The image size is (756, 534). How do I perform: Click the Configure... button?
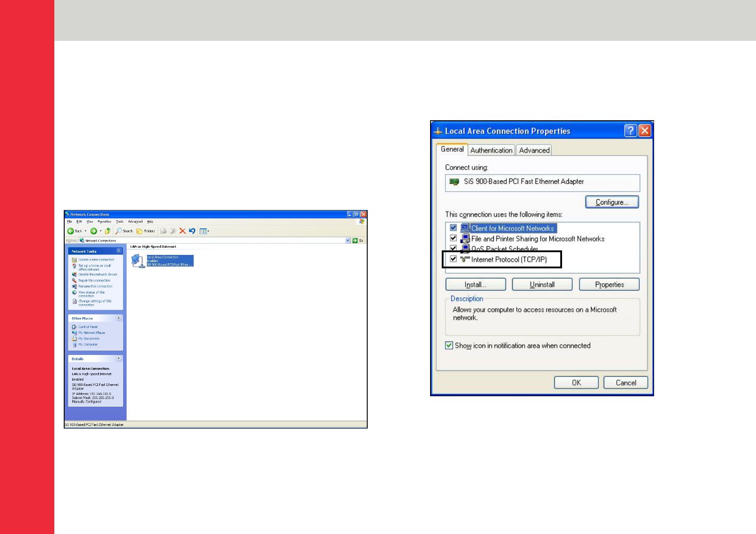click(612, 202)
